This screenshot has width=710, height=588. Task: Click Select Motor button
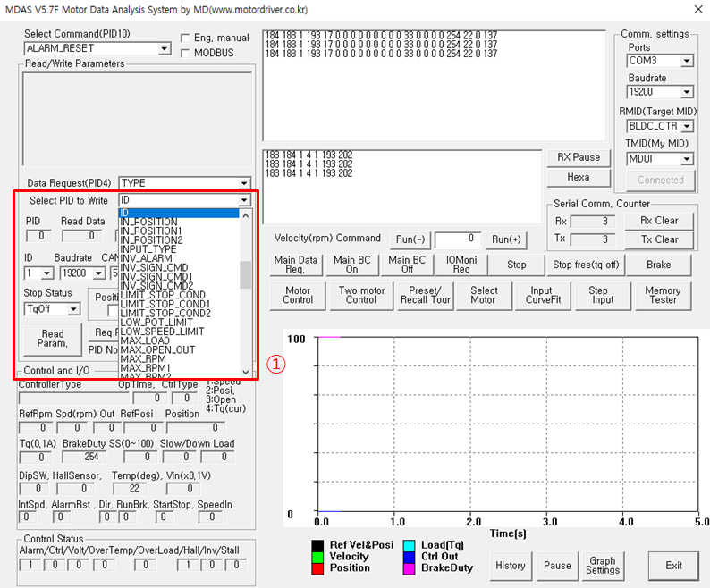484,296
